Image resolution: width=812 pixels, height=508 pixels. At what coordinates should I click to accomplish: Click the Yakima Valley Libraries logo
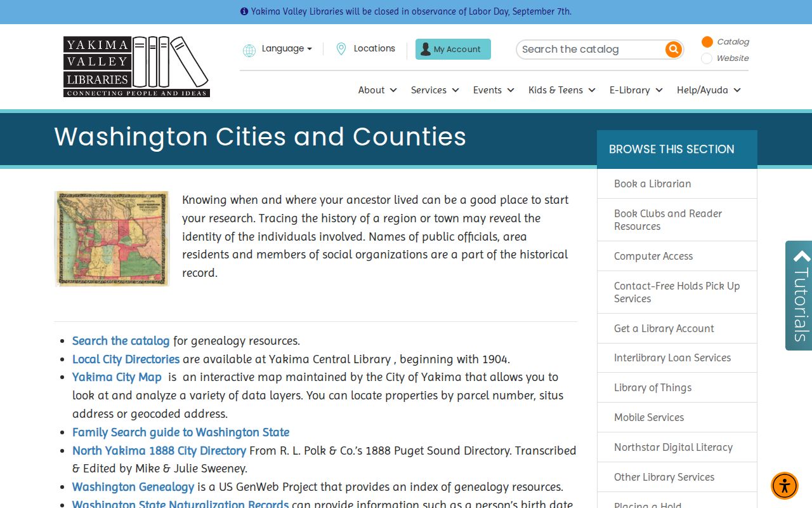tap(136, 67)
